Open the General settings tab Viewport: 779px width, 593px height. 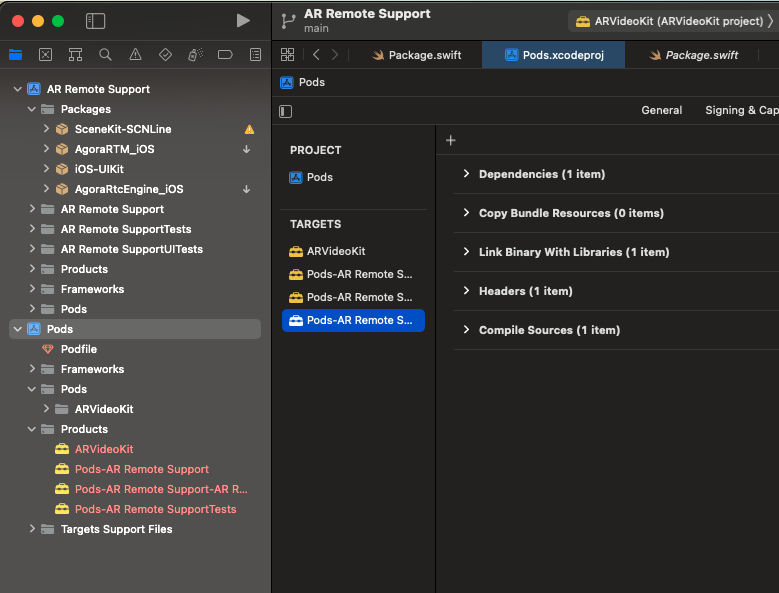[x=661, y=110]
